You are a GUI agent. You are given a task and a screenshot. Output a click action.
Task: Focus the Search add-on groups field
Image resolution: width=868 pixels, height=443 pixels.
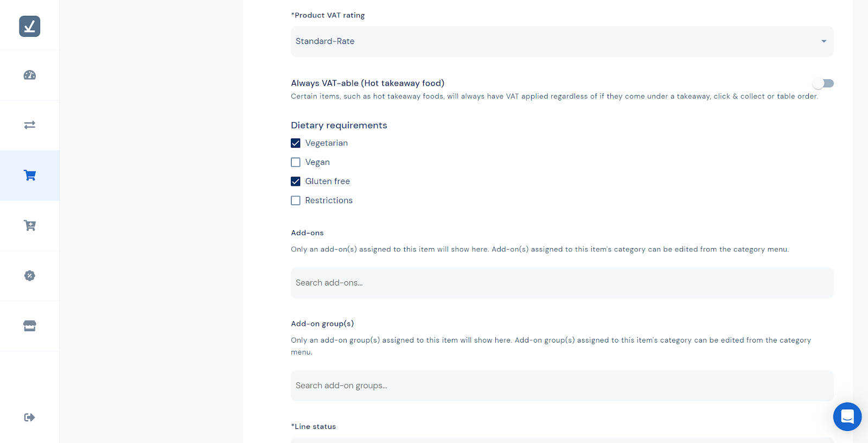click(x=562, y=385)
